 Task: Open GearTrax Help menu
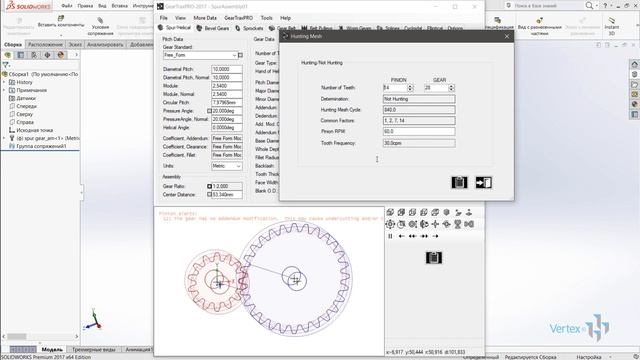285,18
